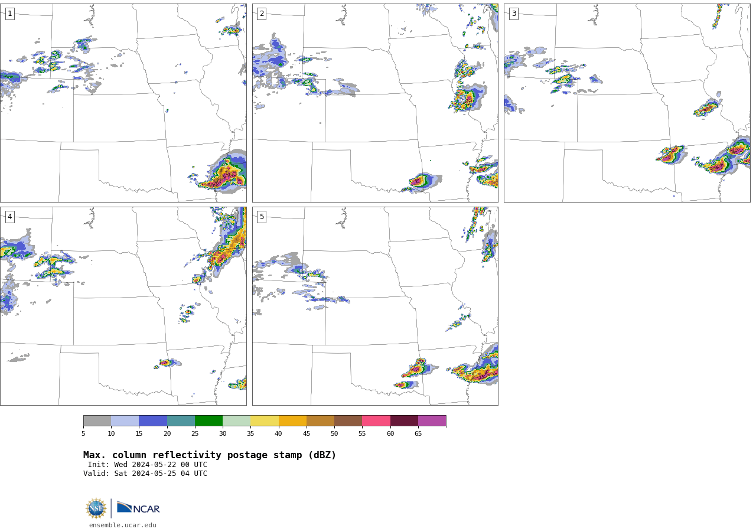This screenshot has height=532, width=756.
Task: Click the tan 45-50 dBZ swatch
Action: (320, 420)
